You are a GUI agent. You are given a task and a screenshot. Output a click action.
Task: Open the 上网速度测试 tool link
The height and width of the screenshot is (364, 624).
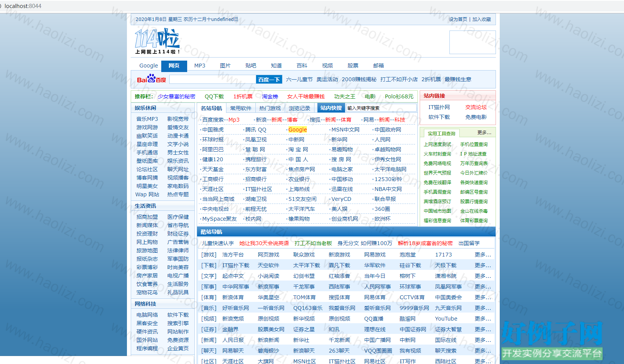pos(437,144)
